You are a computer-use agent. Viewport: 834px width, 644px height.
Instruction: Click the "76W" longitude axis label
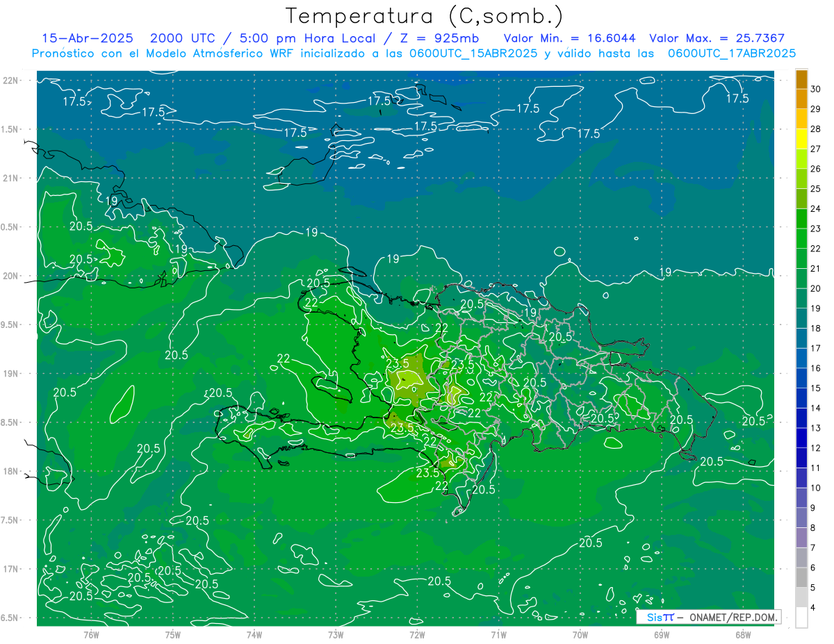(91, 635)
